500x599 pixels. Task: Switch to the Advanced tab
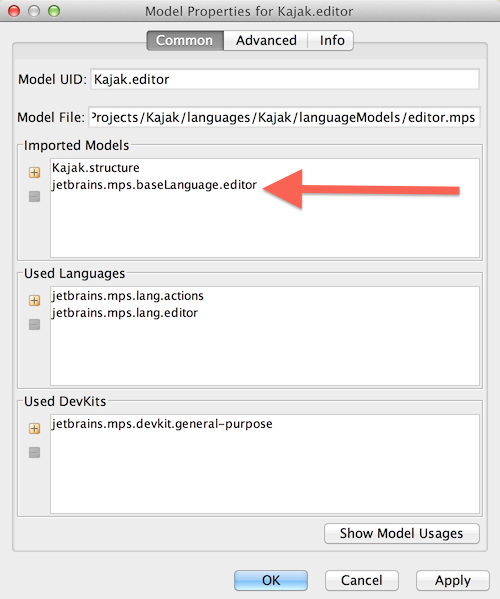pos(266,40)
